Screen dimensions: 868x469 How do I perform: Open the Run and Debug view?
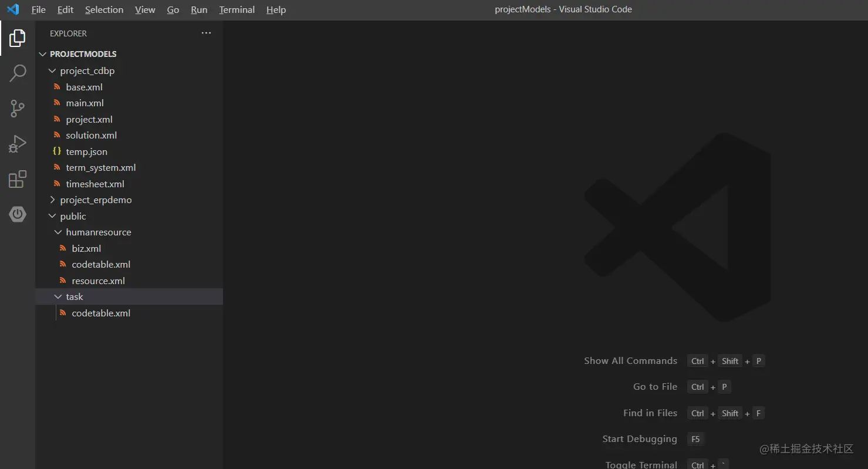[x=18, y=144]
